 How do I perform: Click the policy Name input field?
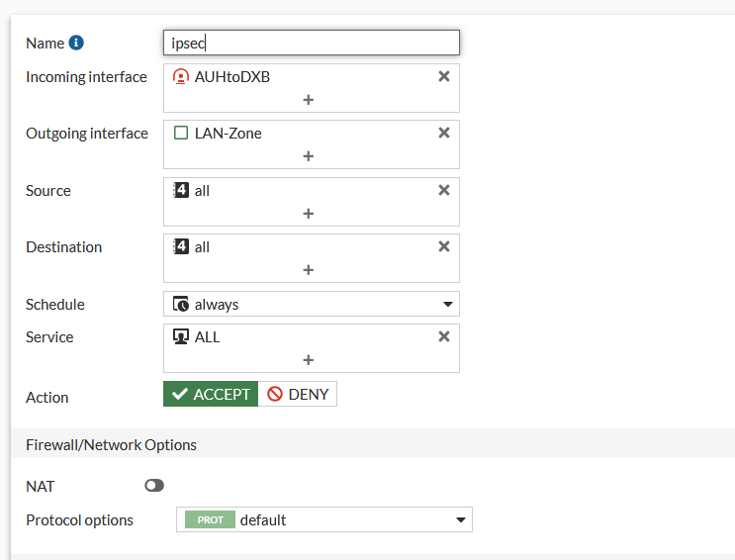coord(311,43)
